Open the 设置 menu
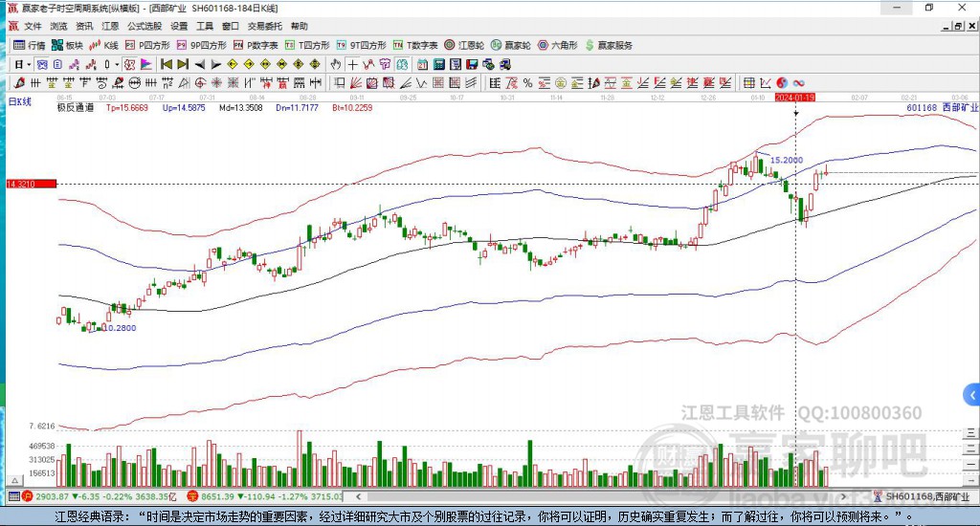The image size is (980, 526). point(179,26)
